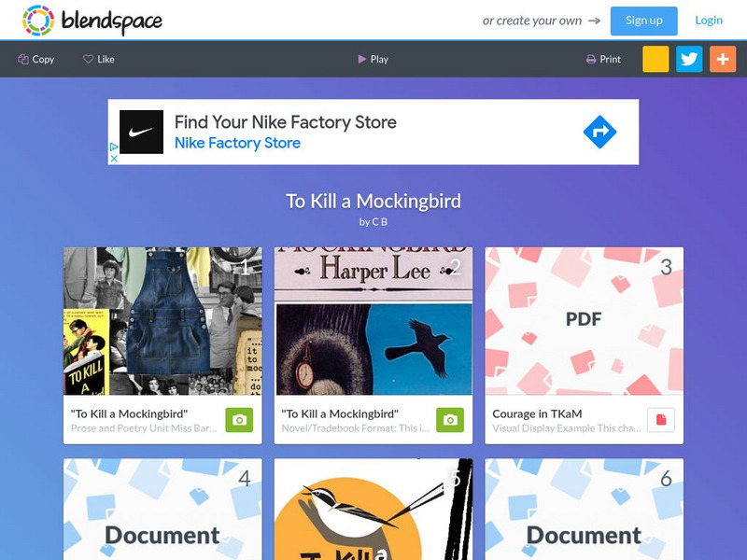Image resolution: width=747 pixels, height=560 pixels.
Task: Open the Login link
Action: click(x=709, y=21)
